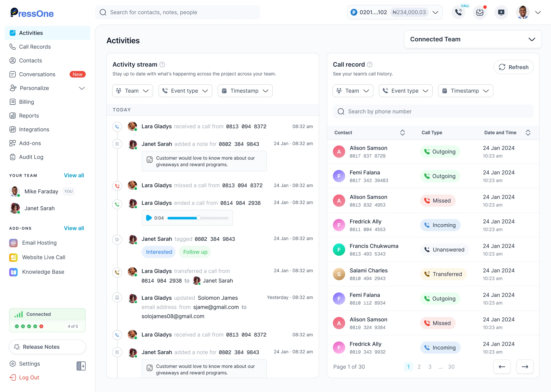Viewport: 551px width, 392px height.
Task: Click next page arrow in call record
Action: coord(525,367)
